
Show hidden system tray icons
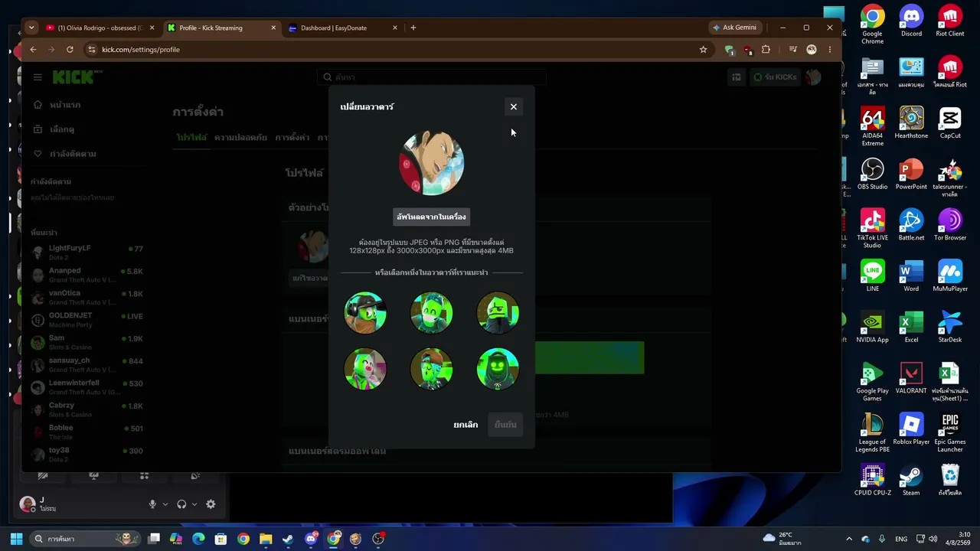click(x=848, y=539)
